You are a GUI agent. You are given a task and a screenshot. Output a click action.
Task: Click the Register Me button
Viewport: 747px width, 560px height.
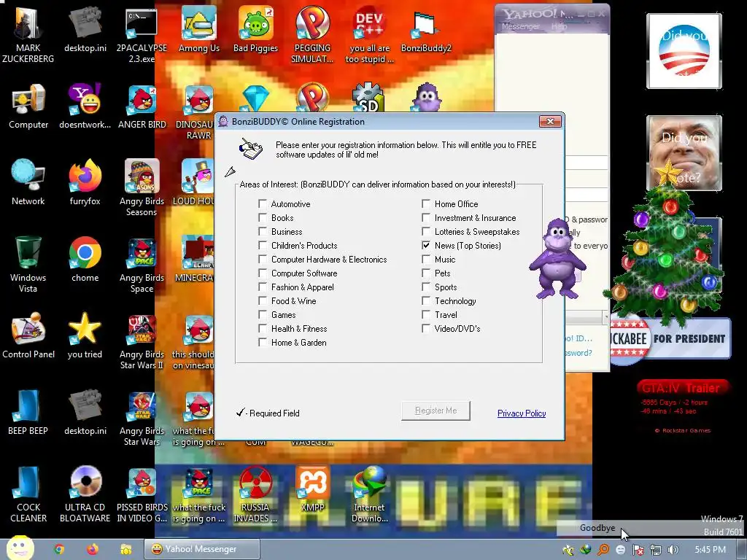coord(436,411)
